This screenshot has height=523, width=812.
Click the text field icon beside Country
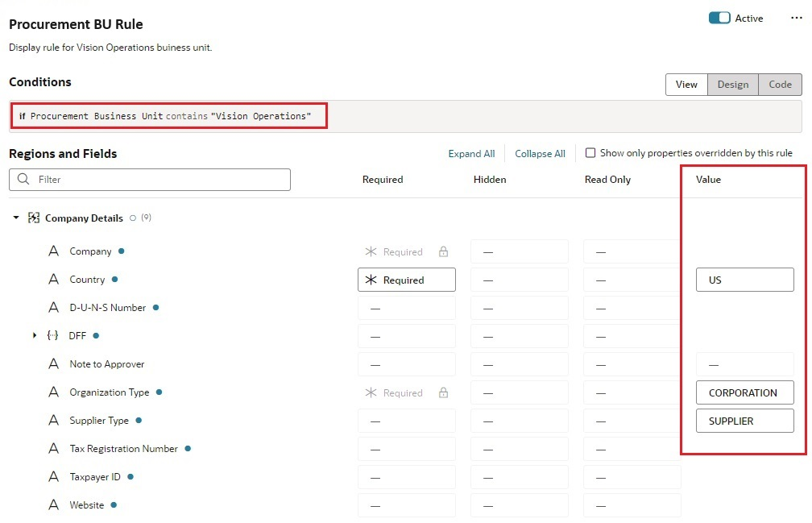[x=53, y=280]
